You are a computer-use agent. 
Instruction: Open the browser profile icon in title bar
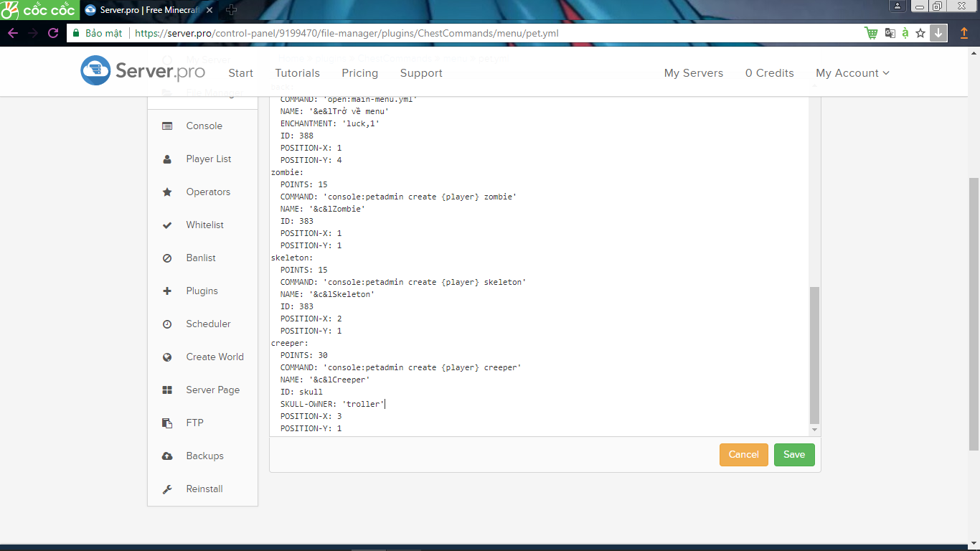[897, 6]
